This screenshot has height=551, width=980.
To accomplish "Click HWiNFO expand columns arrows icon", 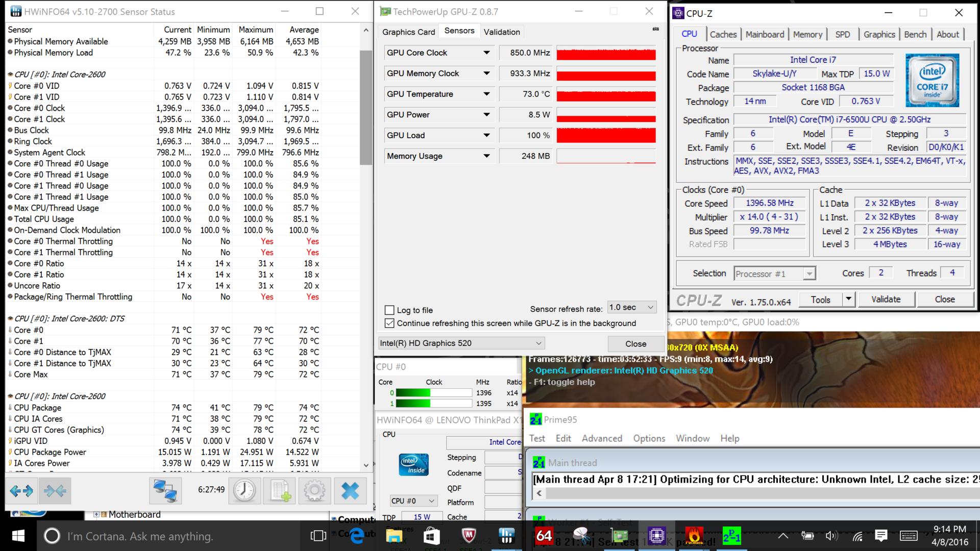I will click(x=21, y=491).
